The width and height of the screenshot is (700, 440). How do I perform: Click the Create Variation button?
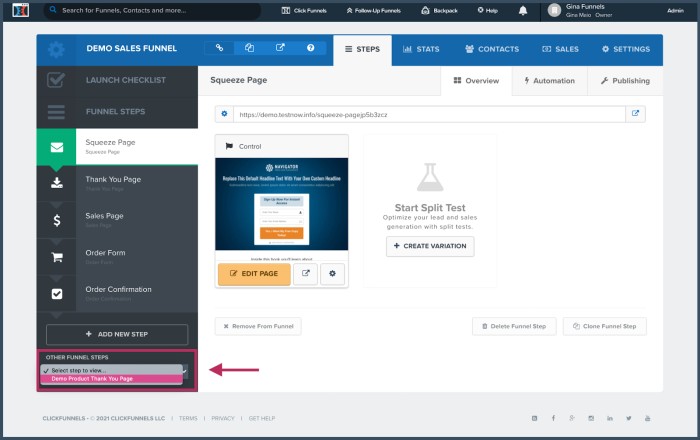[430, 246]
